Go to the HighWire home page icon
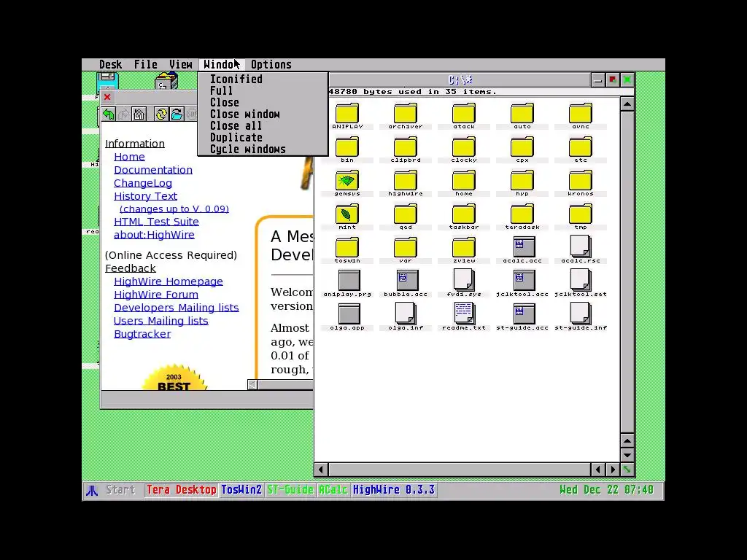The image size is (747, 560). (x=139, y=114)
